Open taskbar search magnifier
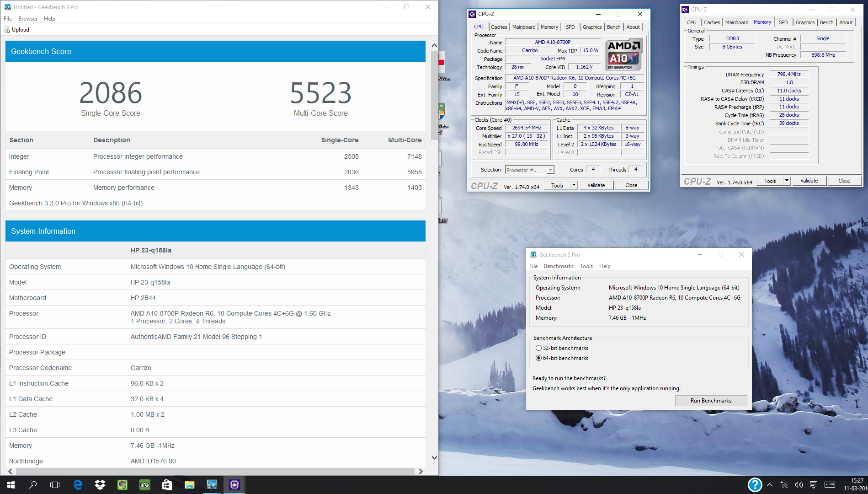The width and height of the screenshot is (868, 494). 33,485
